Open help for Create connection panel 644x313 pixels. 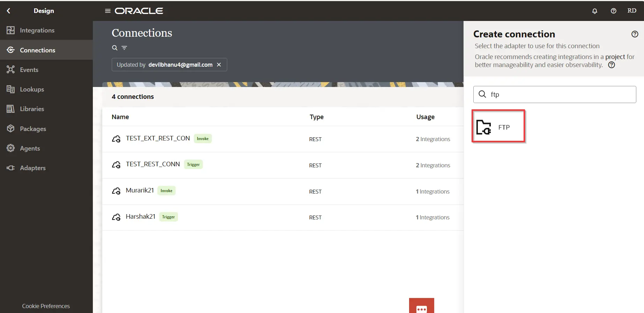pyautogui.click(x=635, y=34)
